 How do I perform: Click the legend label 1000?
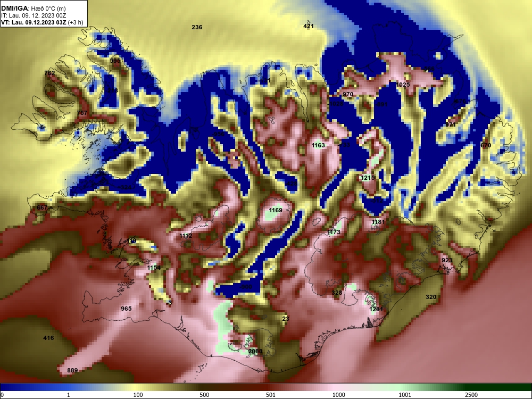pos(338,395)
